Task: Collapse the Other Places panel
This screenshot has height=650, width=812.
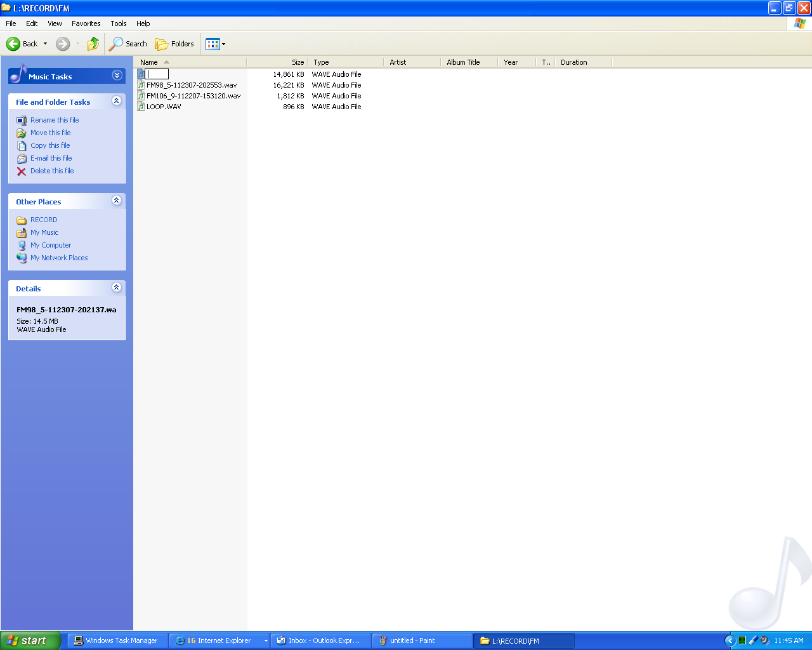Action: (x=116, y=201)
